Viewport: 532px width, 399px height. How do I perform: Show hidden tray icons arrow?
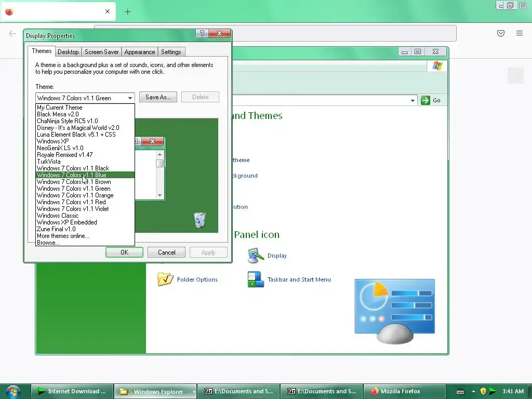[473, 391]
